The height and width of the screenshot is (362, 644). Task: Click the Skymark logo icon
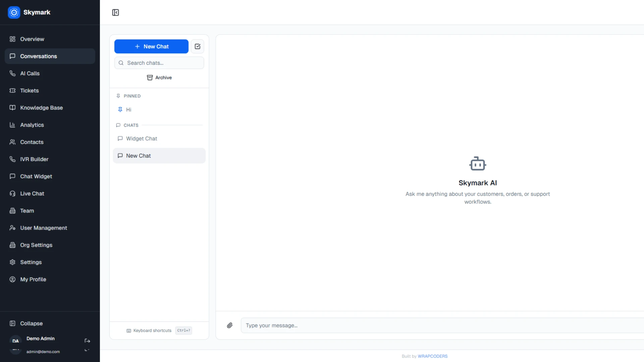14,12
